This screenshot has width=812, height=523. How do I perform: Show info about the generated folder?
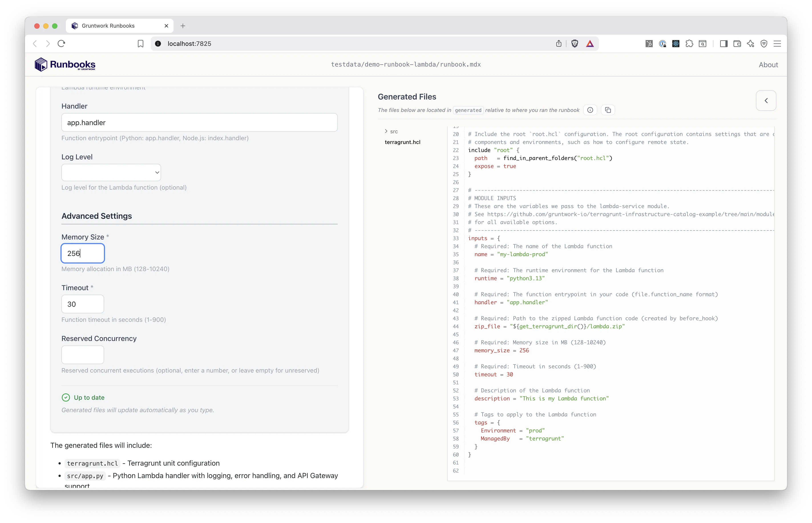pyautogui.click(x=590, y=110)
